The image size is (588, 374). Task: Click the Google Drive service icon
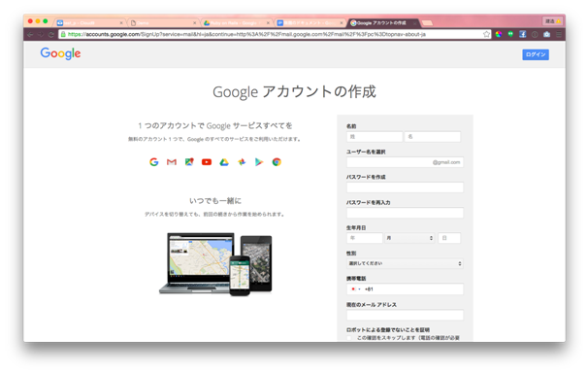[x=224, y=162]
